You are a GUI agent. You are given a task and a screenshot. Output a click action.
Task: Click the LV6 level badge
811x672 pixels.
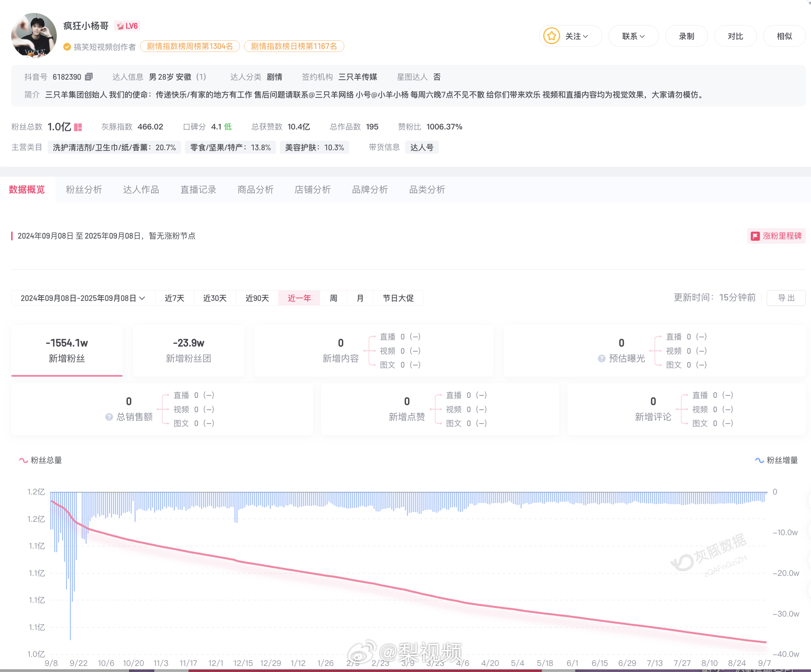coord(127,26)
